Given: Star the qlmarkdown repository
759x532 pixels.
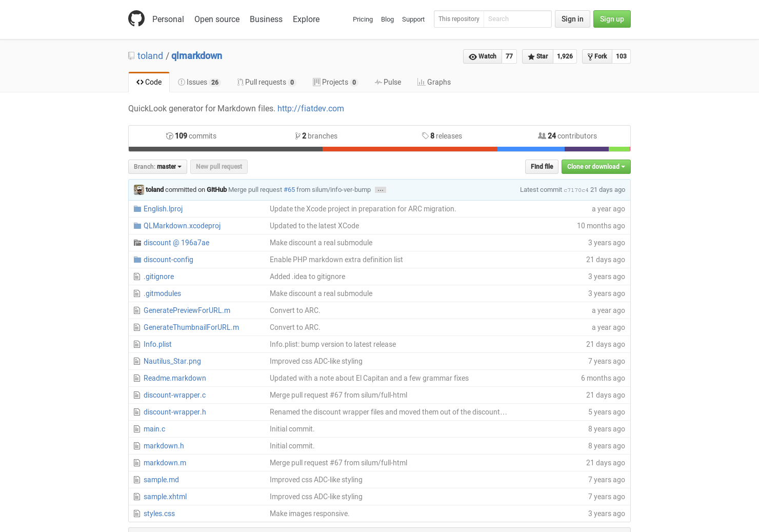Looking at the screenshot, I should click(x=537, y=56).
